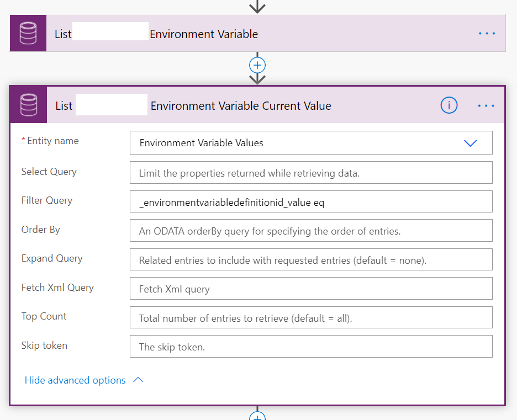Focus the Skip token field

[311, 347]
